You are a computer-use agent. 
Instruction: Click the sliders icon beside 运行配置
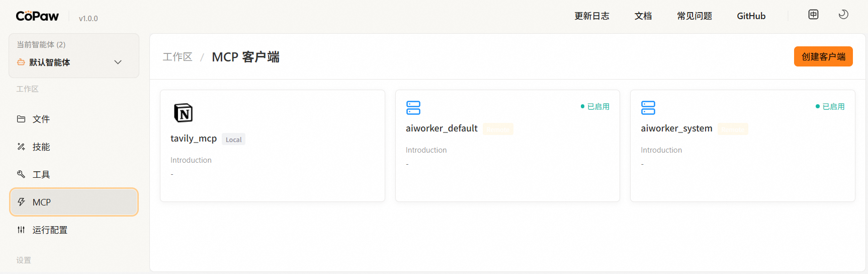coord(21,230)
